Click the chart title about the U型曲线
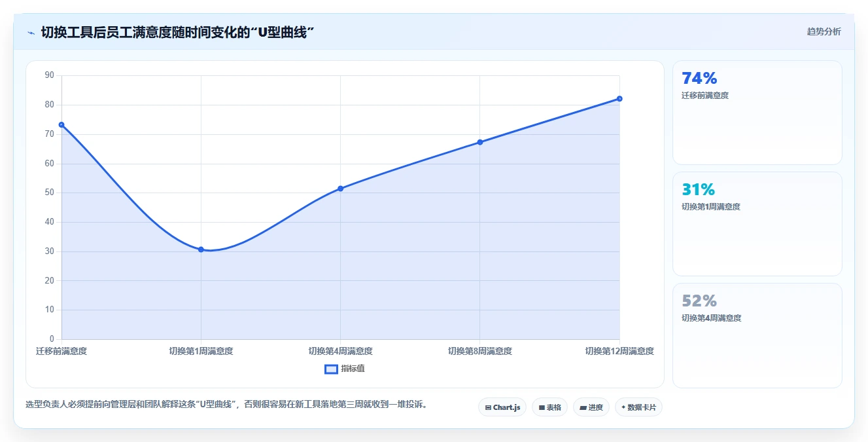 point(178,32)
